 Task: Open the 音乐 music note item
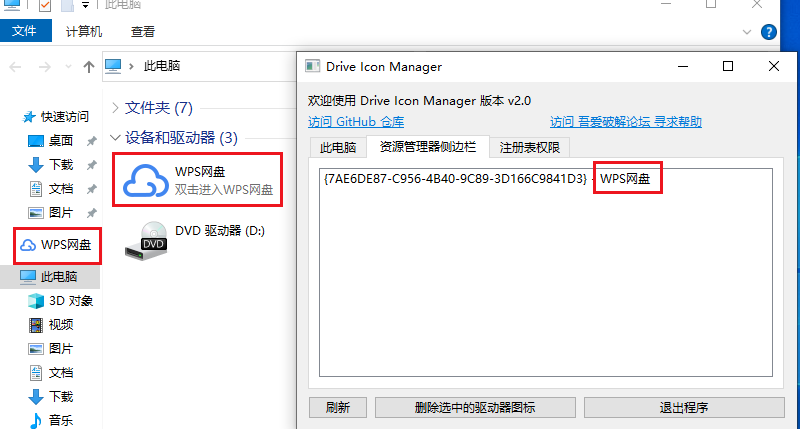tap(35, 420)
